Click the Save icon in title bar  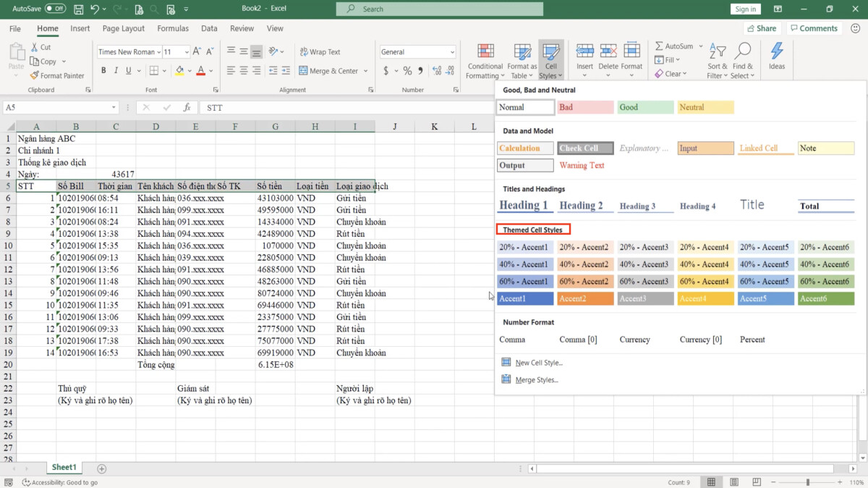pos(79,9)
